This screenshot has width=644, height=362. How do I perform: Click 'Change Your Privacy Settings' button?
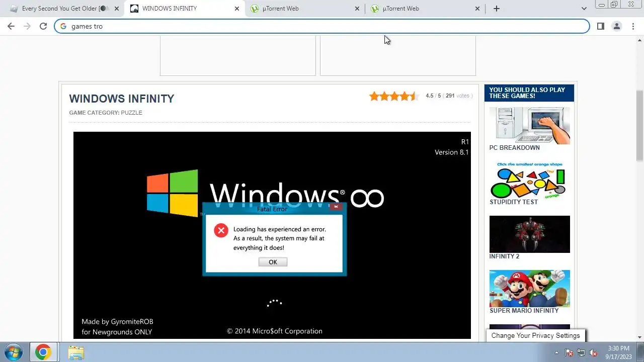click(535, 335)
